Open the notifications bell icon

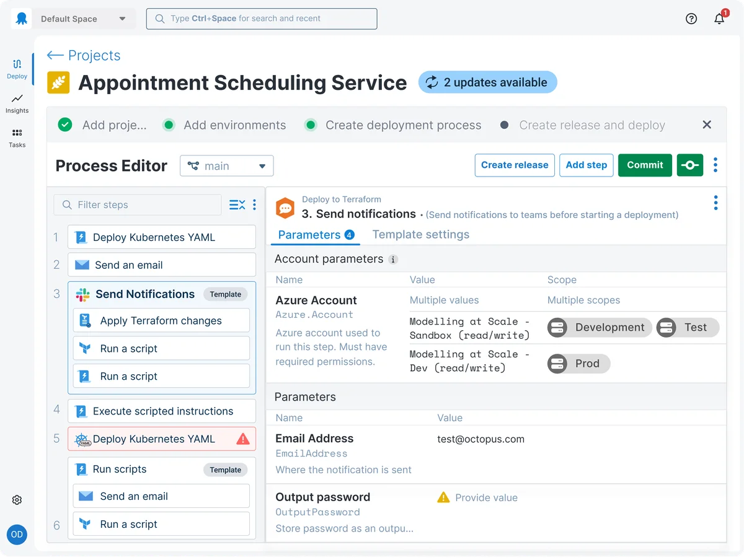[x=719, y=19]
